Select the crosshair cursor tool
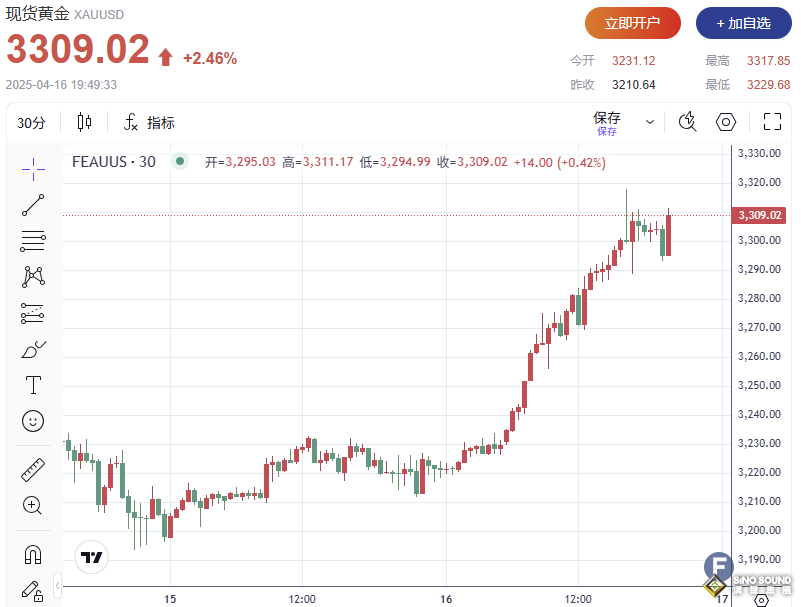The width and height of the screenshot is (801, 607). click(x=33, y=168)
